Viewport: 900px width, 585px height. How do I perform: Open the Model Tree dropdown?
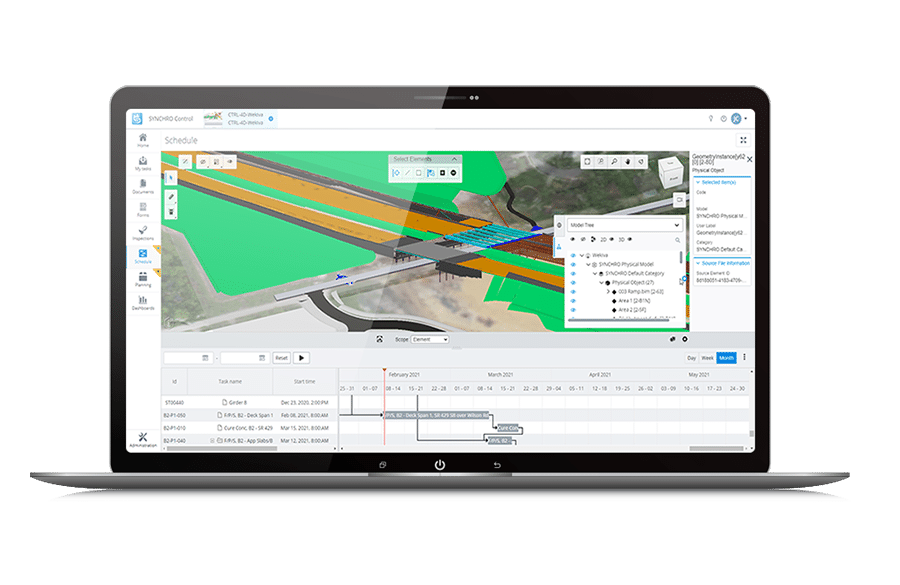click(x=624, y=225)
